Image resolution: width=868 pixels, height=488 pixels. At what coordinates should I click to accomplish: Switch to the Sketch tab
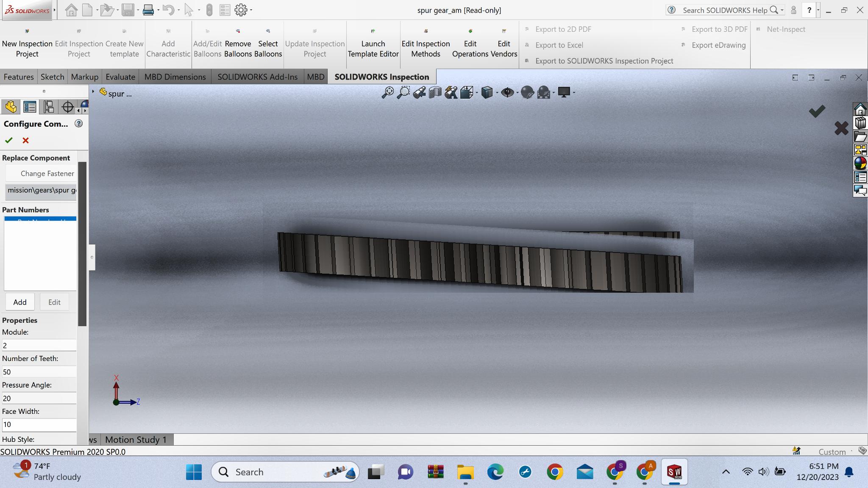click(x=52, y=77)
